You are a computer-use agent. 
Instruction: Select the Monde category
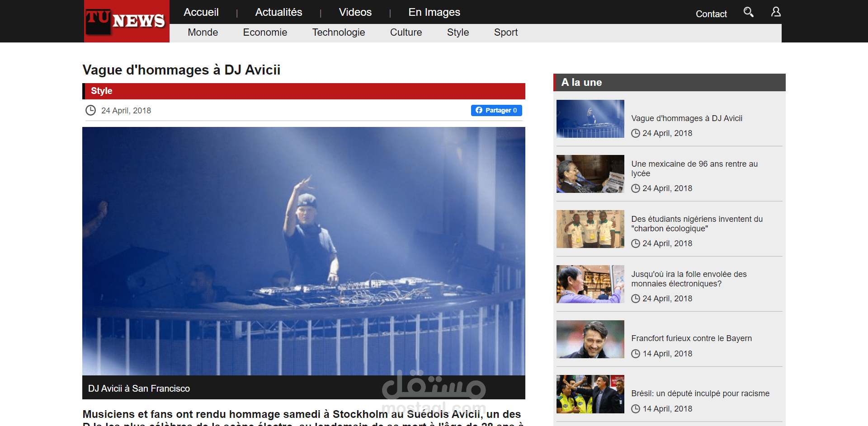[203, 33]
